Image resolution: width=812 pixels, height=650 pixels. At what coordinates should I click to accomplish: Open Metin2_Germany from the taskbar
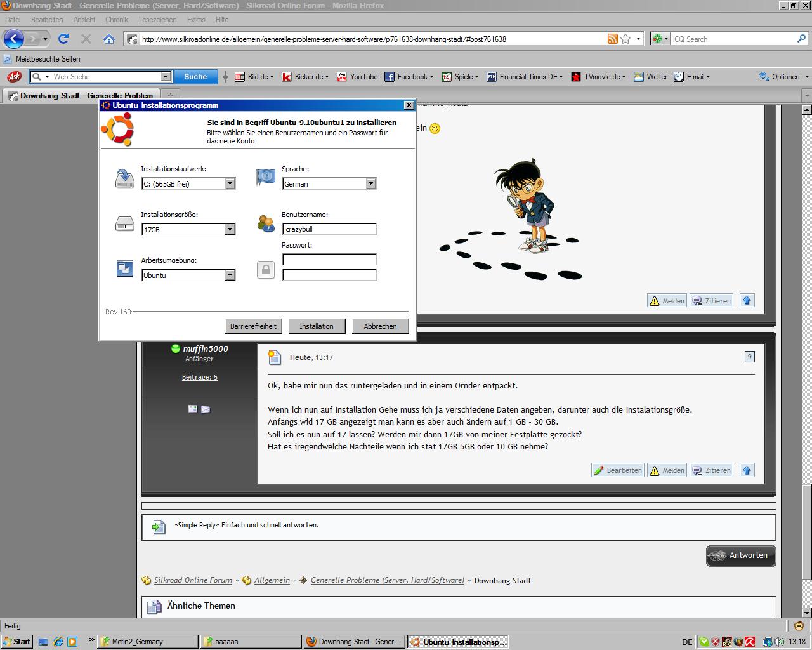(148, 642)
